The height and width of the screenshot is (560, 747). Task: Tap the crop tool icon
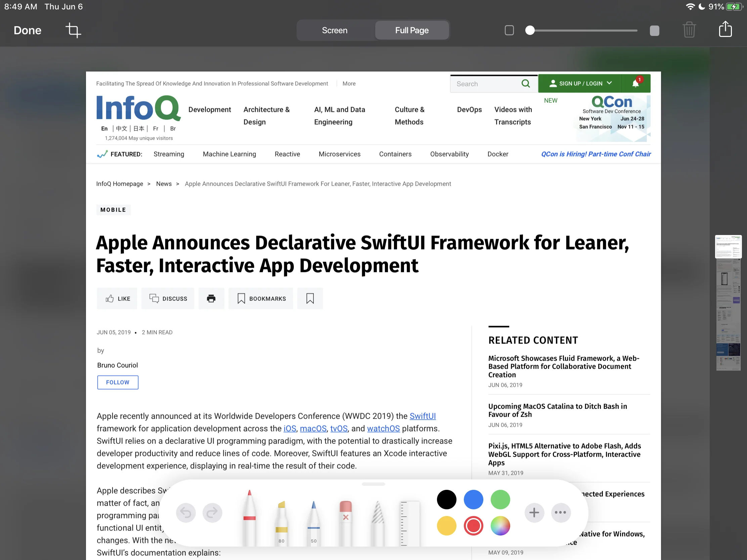[x=73, y=30]
